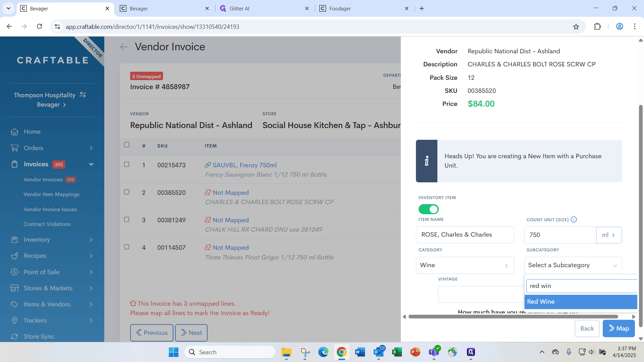
Task: Click the count unit size field 750
Action: point(560,235)
